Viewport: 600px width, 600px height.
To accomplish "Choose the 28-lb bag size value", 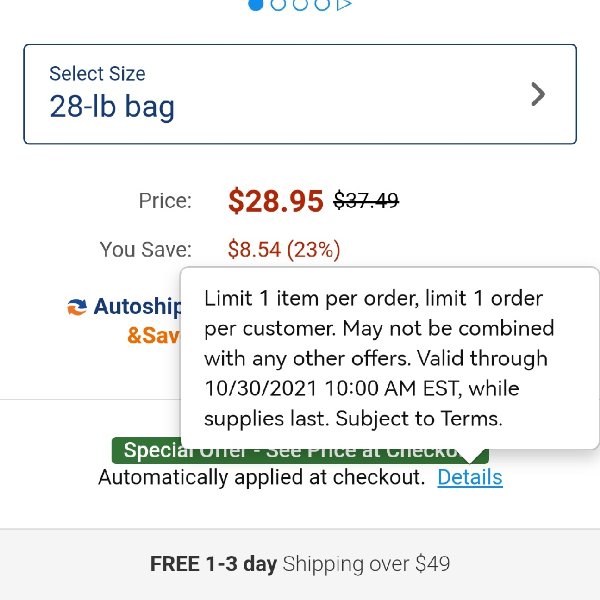I will coord(112,107).
